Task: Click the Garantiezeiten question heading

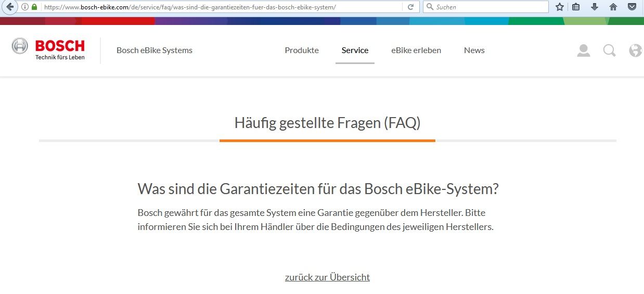Action: tap(318, 189)
